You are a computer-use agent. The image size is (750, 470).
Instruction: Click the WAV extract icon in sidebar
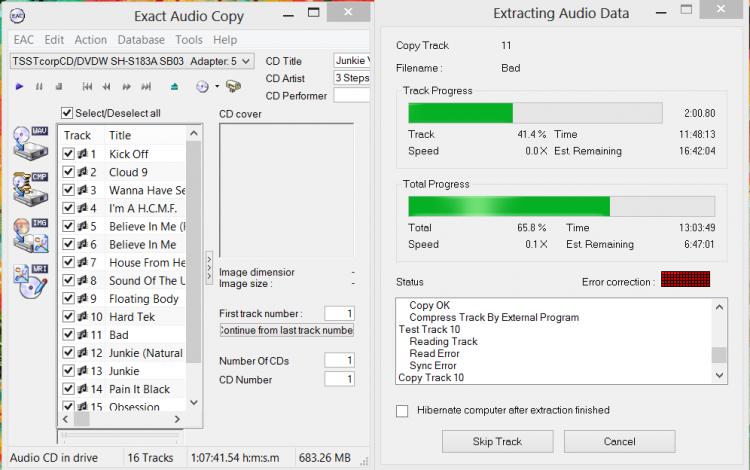(x=31, y=143)
